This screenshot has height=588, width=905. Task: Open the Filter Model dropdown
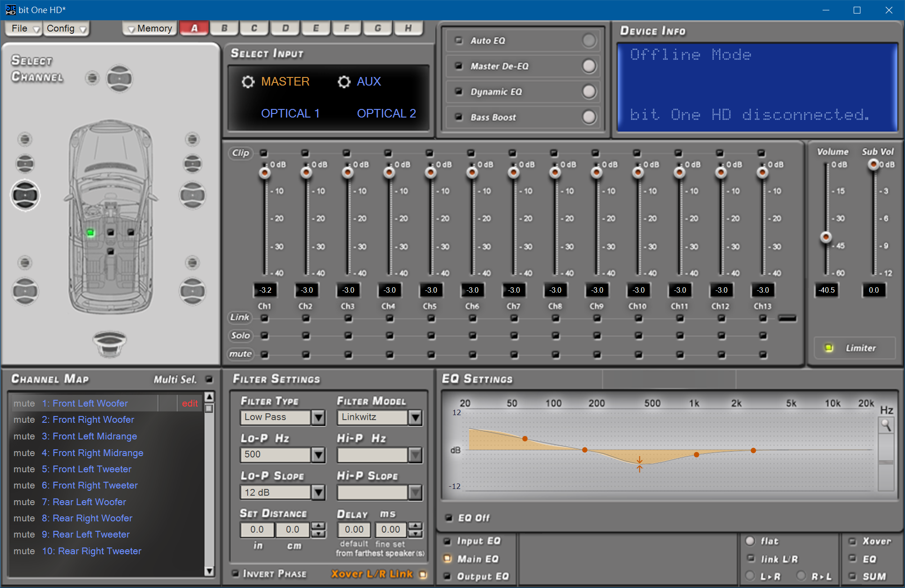click(x=415, y=417)
